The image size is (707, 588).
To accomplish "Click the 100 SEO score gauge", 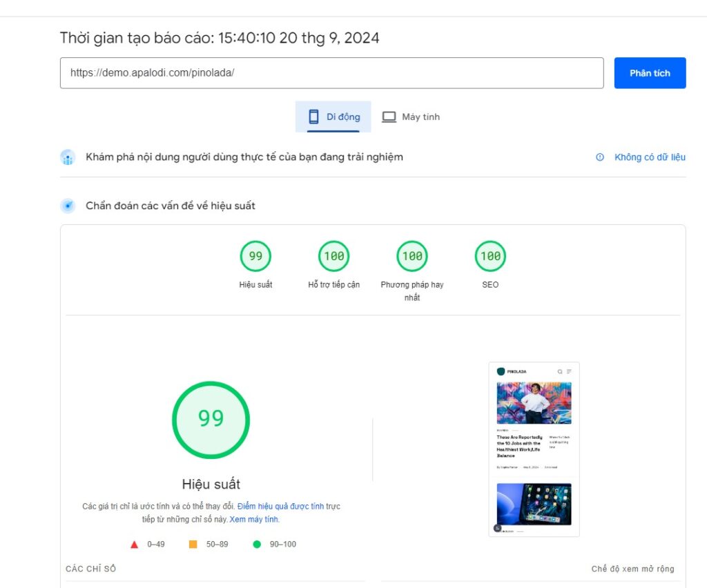I will 490,255.
